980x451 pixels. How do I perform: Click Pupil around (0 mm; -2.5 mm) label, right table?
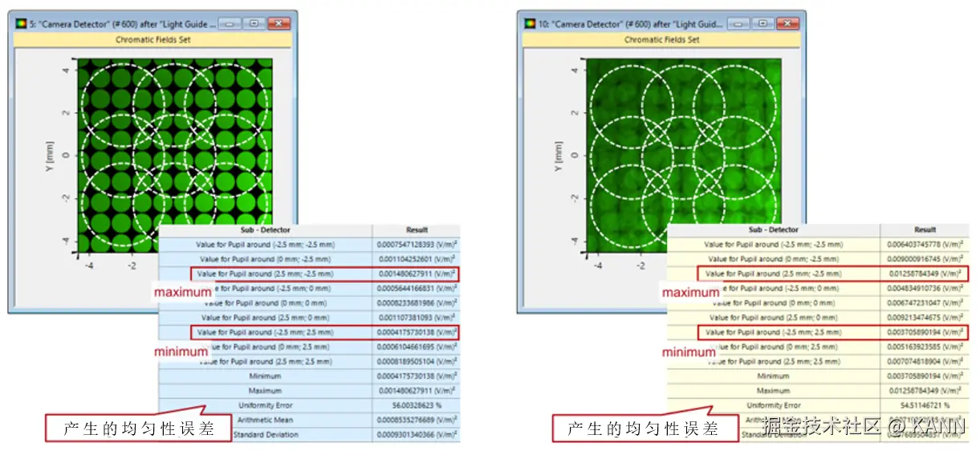pyautogui.click(x=774, y=258)
